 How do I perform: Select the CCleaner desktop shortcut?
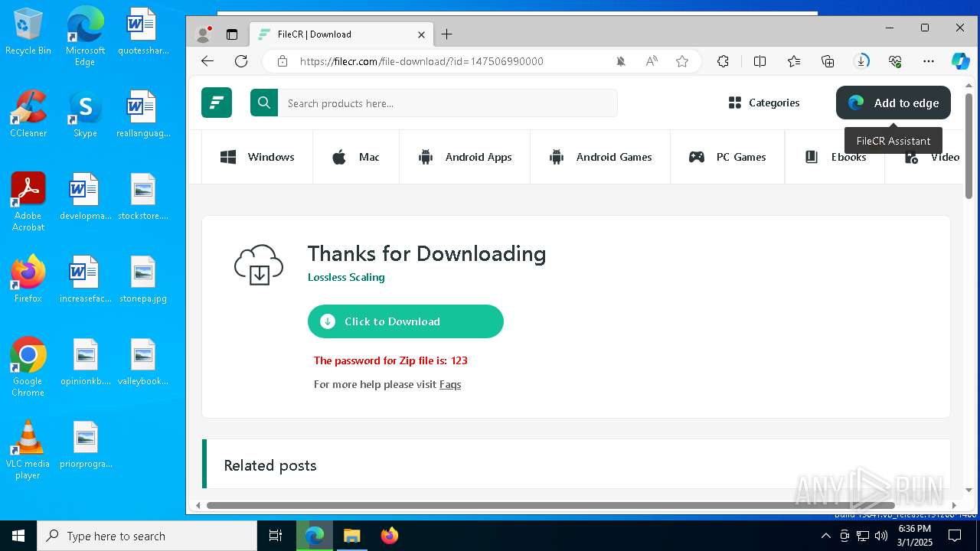tap(28, 114)
